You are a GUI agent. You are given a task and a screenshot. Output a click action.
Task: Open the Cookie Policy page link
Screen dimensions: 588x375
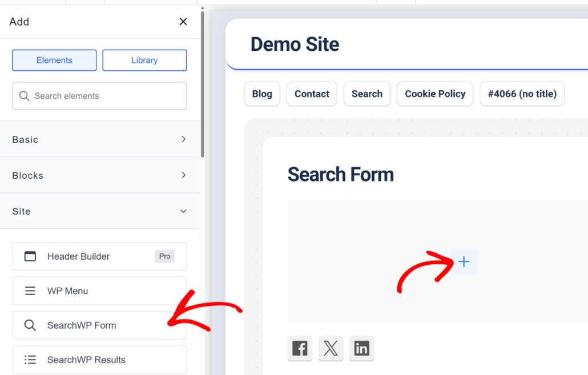(x=435, y=94)
